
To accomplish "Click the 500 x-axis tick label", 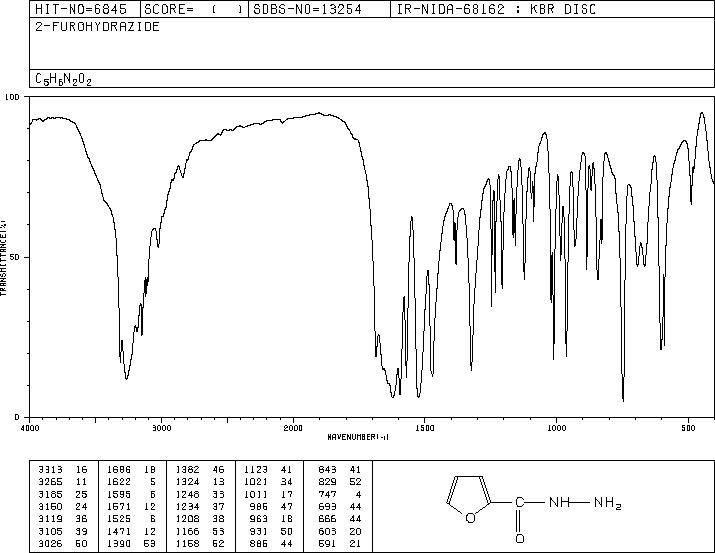I will [688, 428].
